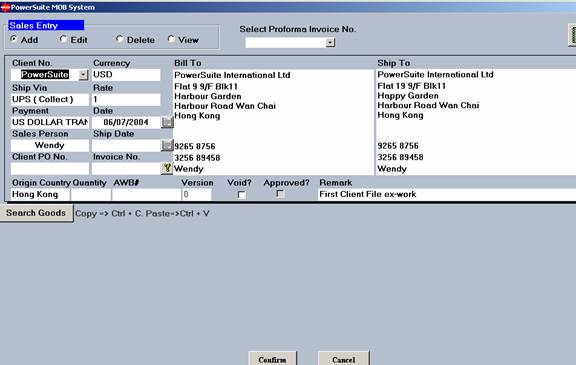This screenshot has width=576, height=365.
Task: Click the empty Invoice No. field
Action: [126, 169]
